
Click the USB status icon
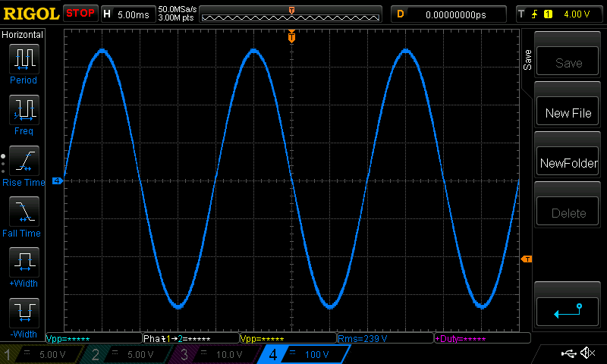pyautogui.click(x=568, y=353)
